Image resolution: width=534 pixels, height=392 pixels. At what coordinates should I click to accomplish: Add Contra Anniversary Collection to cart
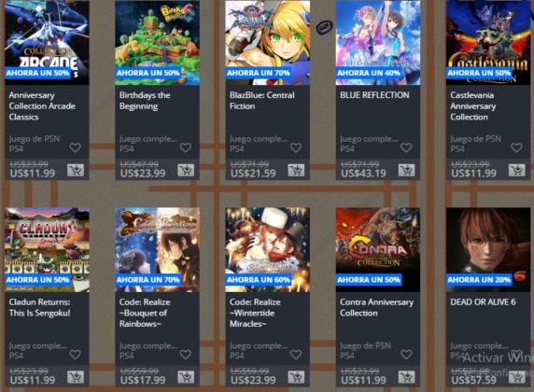[x=407, y=377]
